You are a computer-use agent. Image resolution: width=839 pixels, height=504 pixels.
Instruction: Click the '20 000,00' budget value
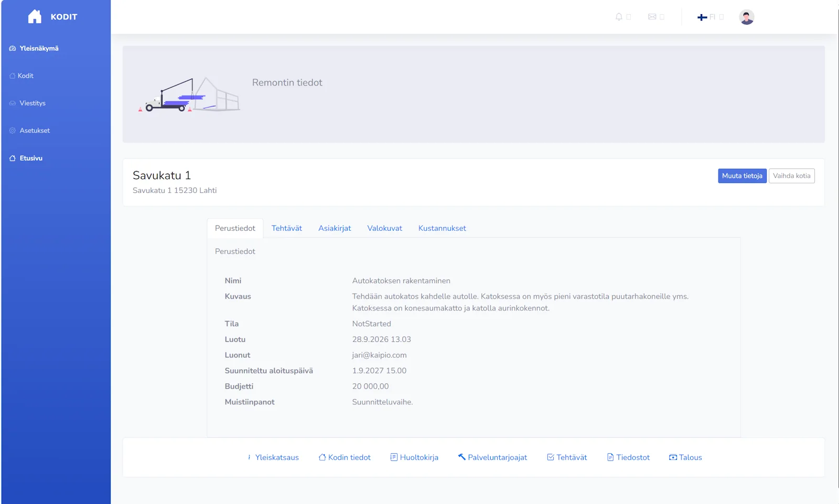click(370, 386)
